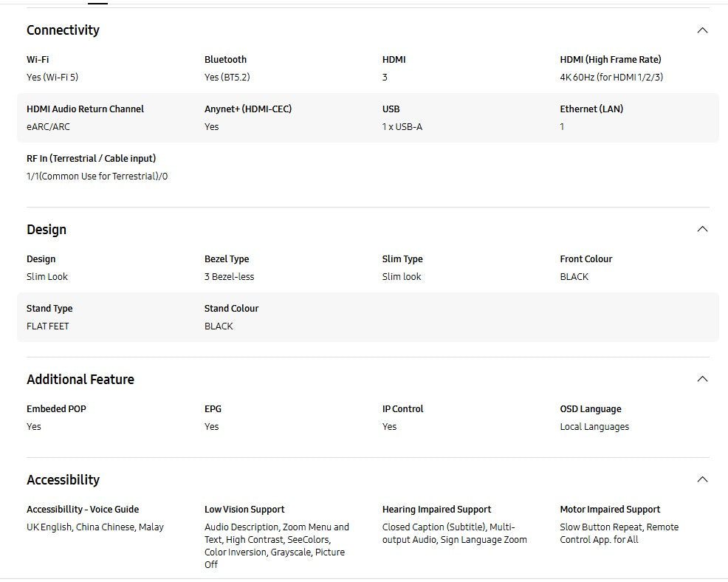This screenshot has width=728, height=582.
Task: Click the Ethernet (LAN) label
Action: [591, 109]
